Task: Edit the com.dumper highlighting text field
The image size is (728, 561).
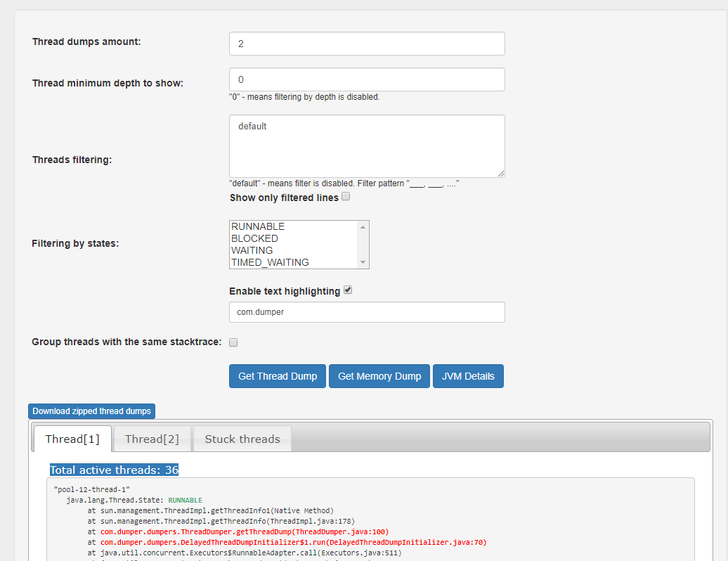Action: click(366, 311)
